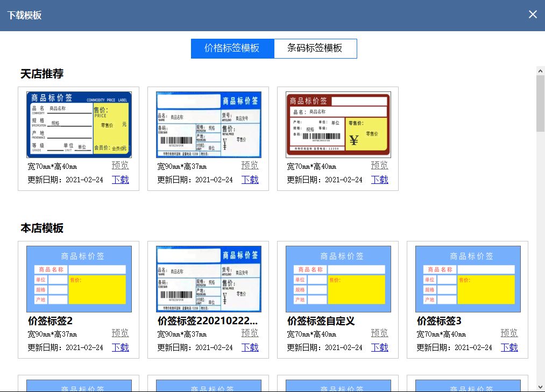Preview the 价签标签3 template

click(x=509, y=333)
